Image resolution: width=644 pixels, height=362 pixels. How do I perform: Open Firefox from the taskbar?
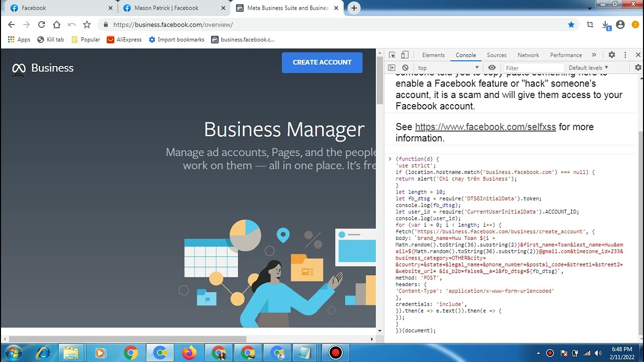click(190, 353)
